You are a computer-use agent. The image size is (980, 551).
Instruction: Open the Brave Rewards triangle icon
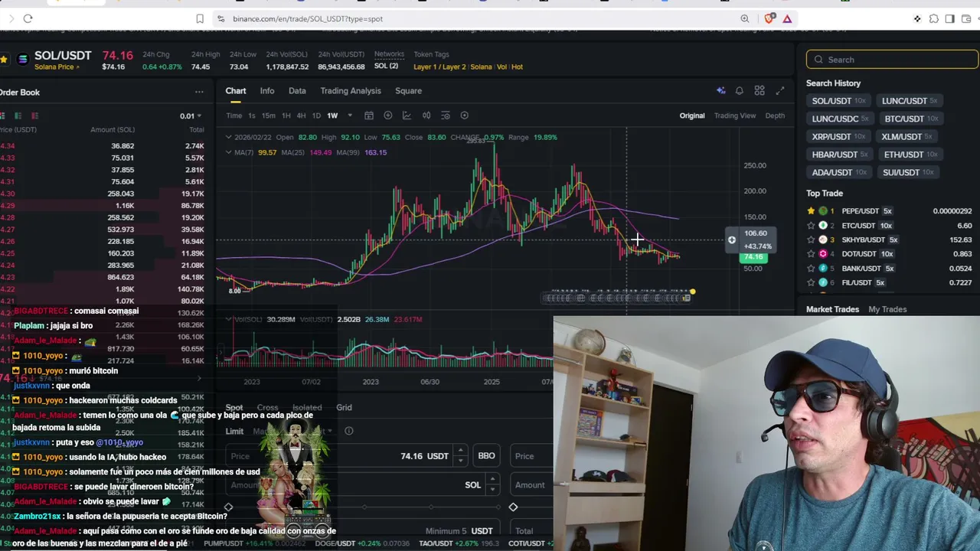click(x=787, y=18)
